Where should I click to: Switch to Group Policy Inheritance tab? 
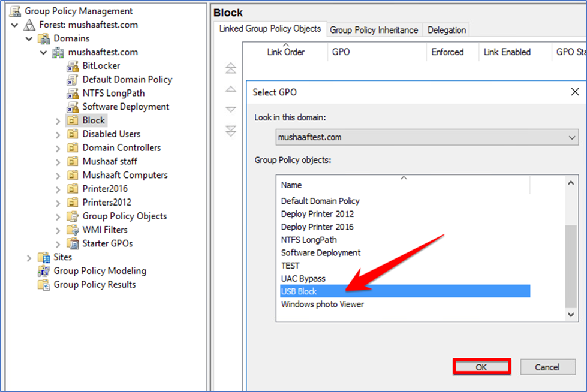tap(374, 30)
